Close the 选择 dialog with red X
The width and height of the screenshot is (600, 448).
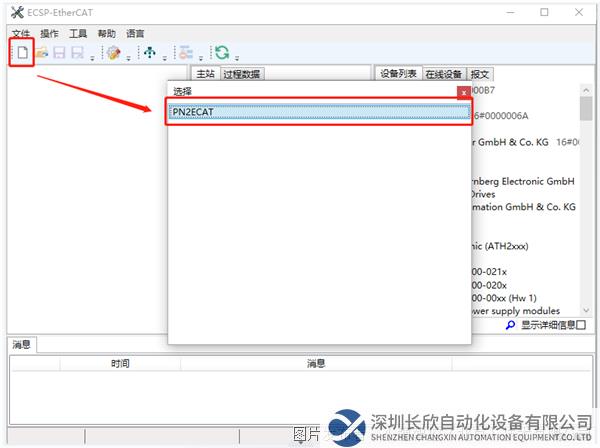click(x=463, y=92)
